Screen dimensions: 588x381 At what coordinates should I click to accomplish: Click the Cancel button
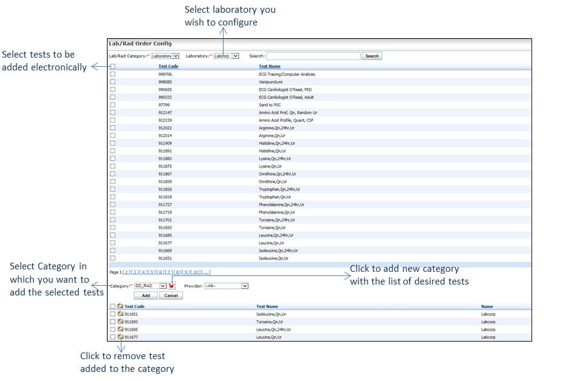(171, 295)
